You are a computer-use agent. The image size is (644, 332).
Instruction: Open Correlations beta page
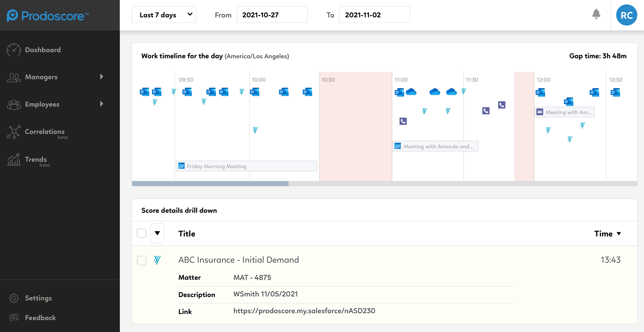click(45, 132)
